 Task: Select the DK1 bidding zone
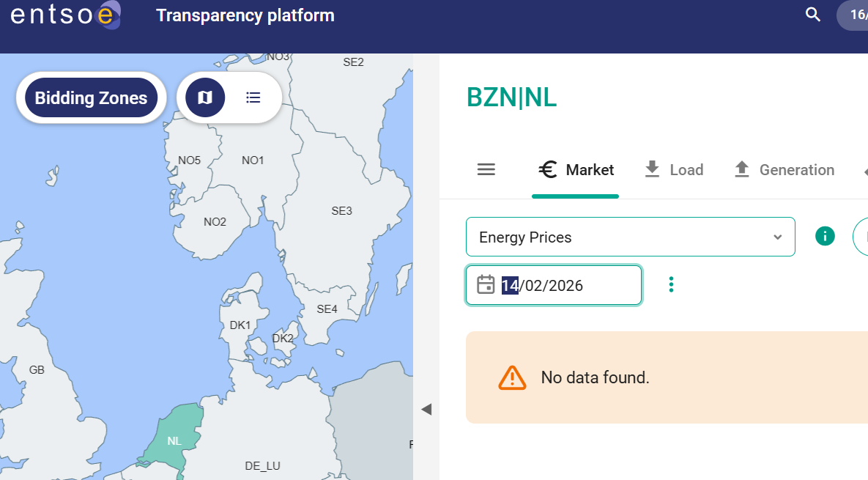click(240, 325)
